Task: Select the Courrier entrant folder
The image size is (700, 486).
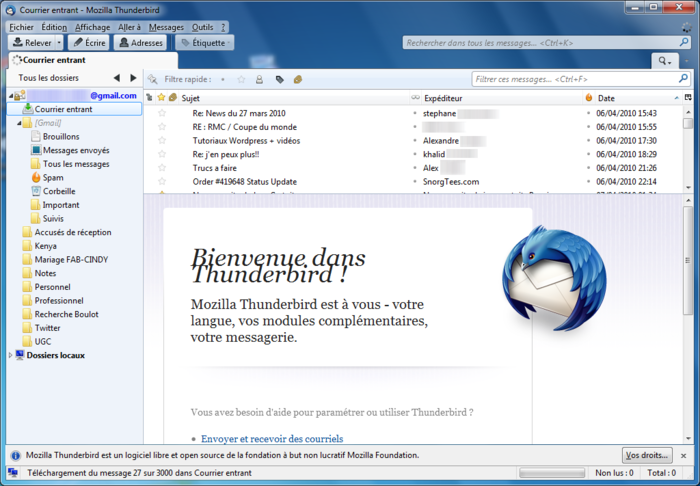Action: pos(75,109)
